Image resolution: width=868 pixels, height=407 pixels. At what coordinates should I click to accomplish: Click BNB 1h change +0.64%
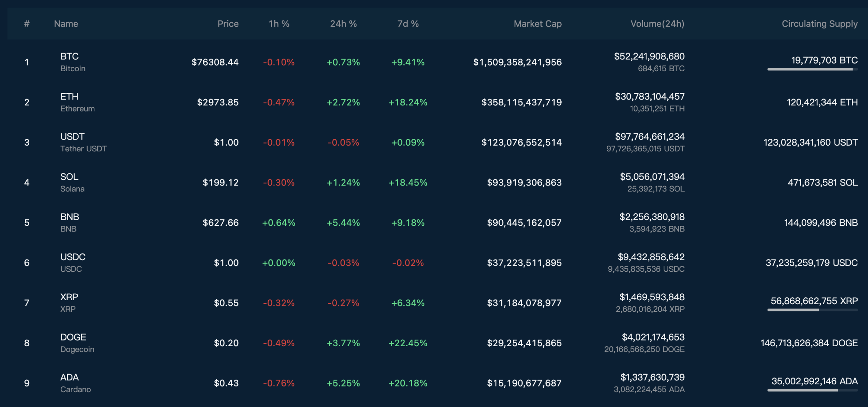[279, 223]
